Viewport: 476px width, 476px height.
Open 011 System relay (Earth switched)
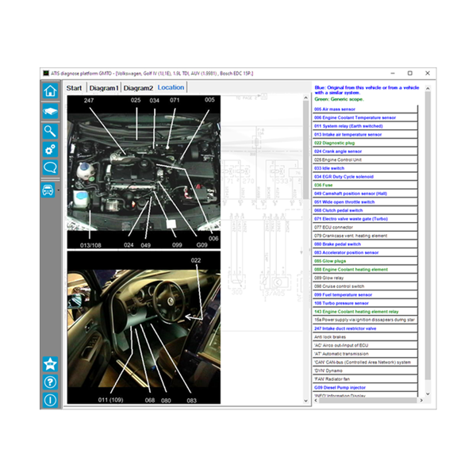365,126
